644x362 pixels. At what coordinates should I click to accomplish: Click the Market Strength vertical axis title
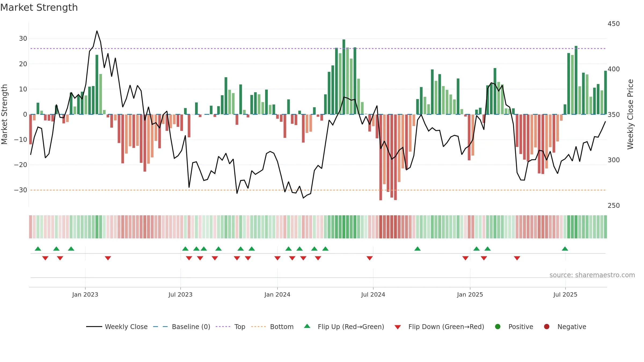click(4, 114)
